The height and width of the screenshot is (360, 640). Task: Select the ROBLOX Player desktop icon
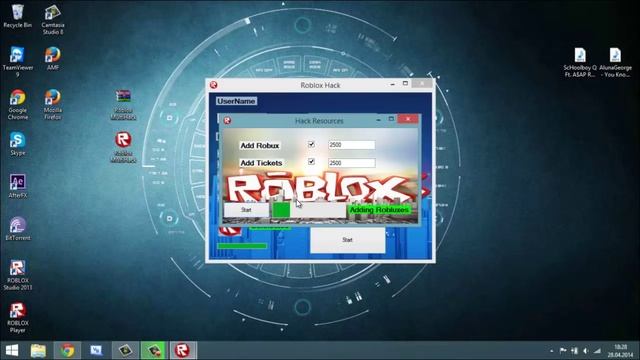point(18,317)
